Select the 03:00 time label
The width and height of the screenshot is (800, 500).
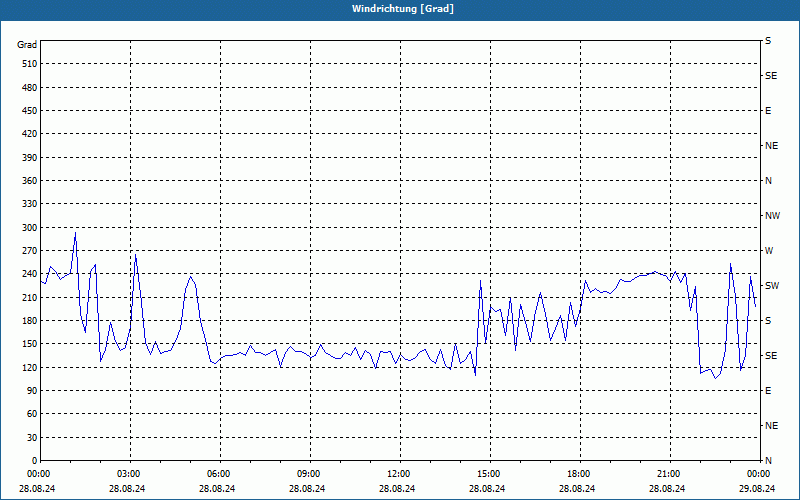[128, 474]
